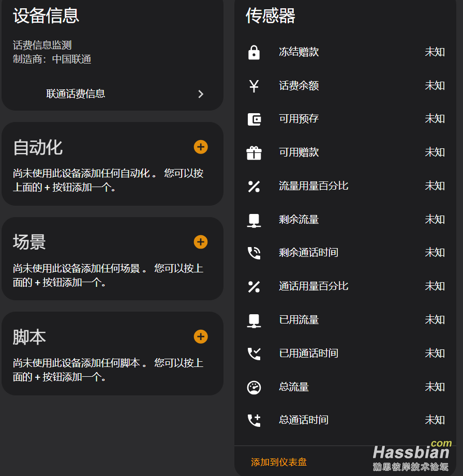Add a new script with the 脚本 plus button
The height and width of the screenshot is (476, 463).
(x=201, y=336)
